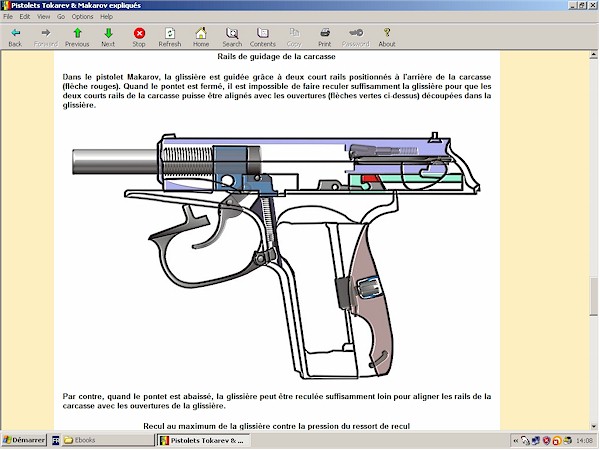Click the greyed Copy toolbar button
600x450 pixels.
[x=294, y=37]
